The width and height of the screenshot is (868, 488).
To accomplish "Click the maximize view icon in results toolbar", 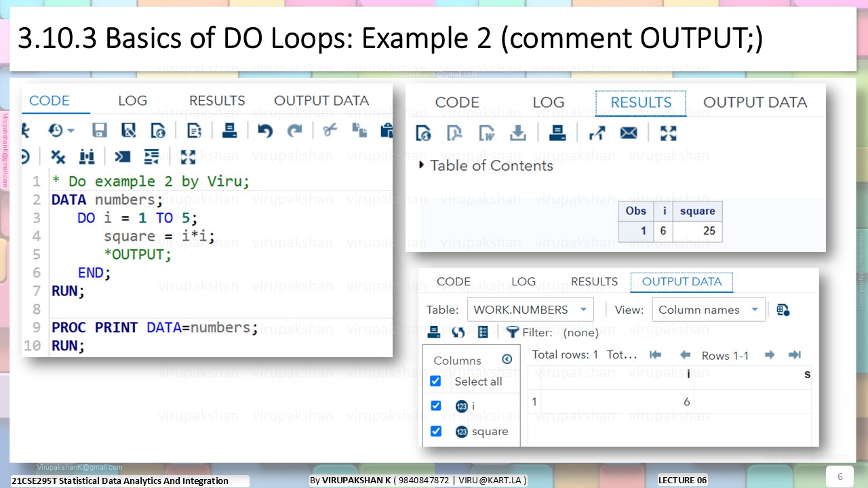I will point(669,133).
